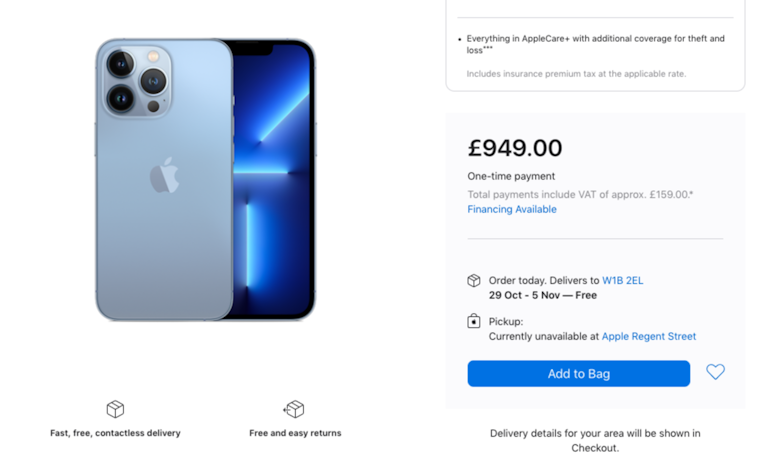
Task: Click the "Currently unavailable at" pickup status text
Action: click(x=543, y=337)
